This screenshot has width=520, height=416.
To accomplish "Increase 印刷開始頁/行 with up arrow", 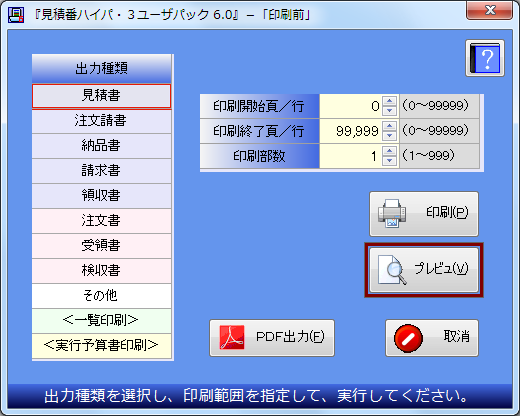I will tap(389, 101).
